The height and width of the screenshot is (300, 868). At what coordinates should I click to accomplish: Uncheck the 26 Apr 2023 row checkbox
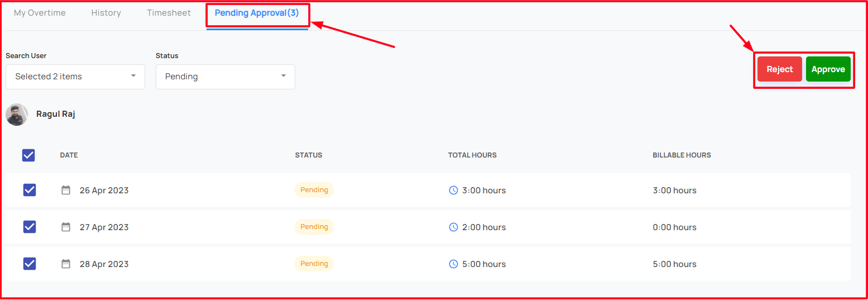pos(30,190)
